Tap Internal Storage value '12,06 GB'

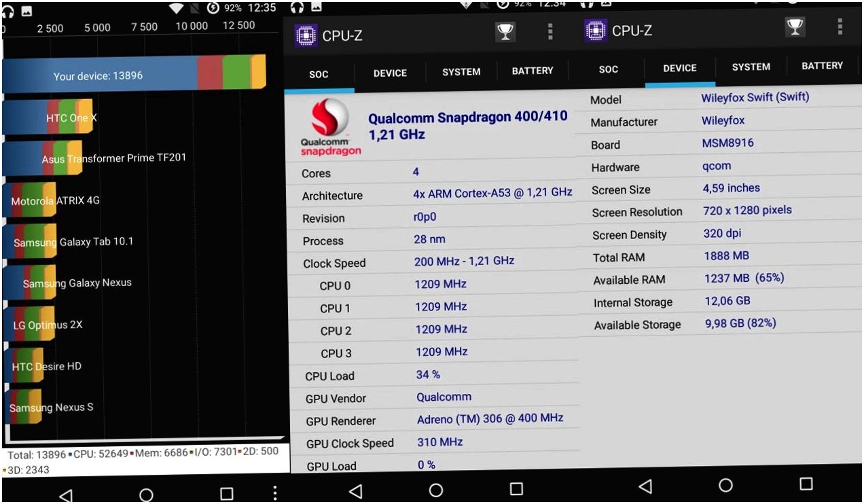pyautogui.click(x=727, y=300)
